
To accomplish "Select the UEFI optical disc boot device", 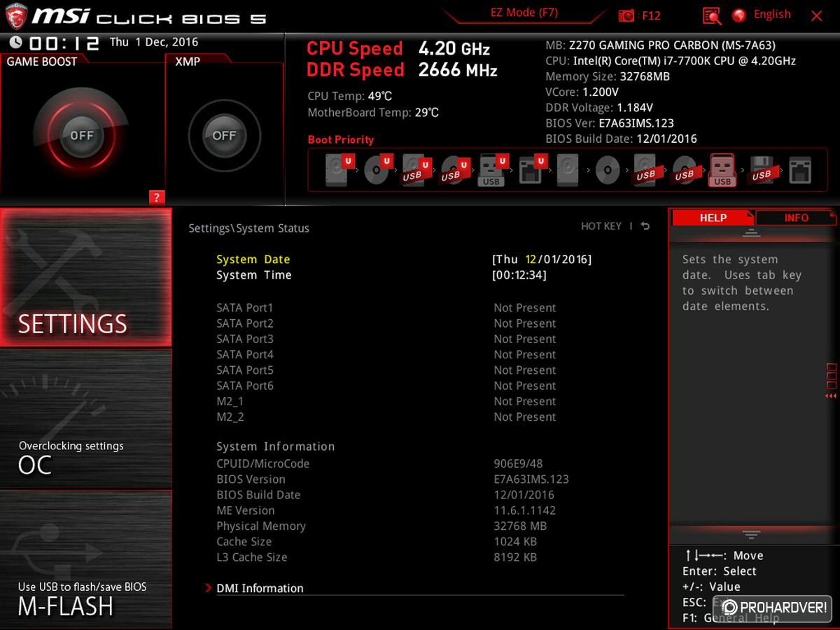I will tap(377, 170).
